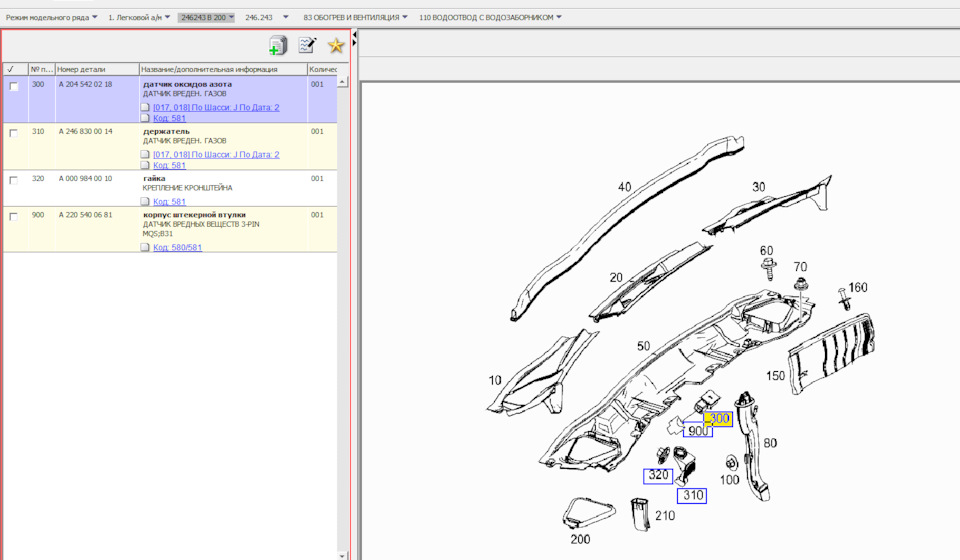The width and height of the screenshot is (960, 560).
Task: Expand the '246243 B 200' model dropdown
Action: point(206,17)
